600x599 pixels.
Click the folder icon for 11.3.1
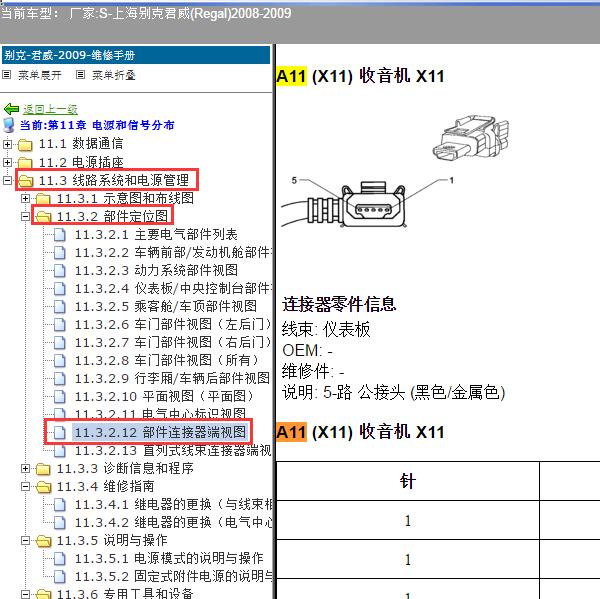tap(43, 199)
